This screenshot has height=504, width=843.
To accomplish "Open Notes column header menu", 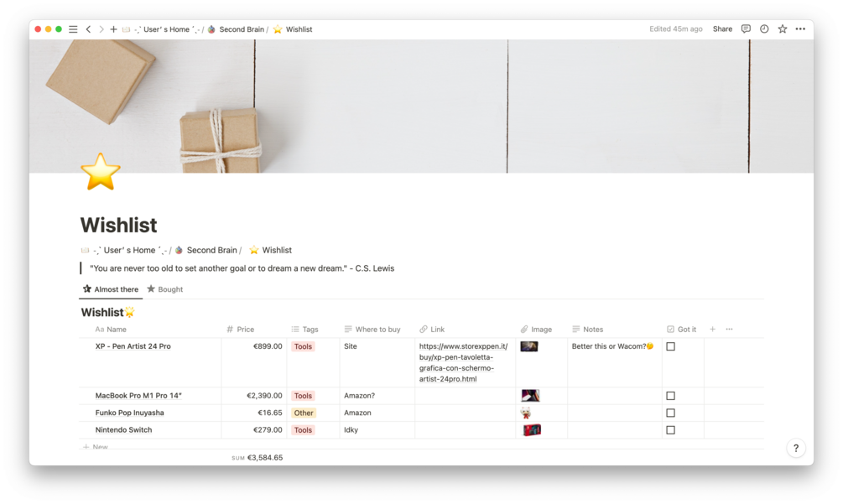I will (x=588, y=330).
